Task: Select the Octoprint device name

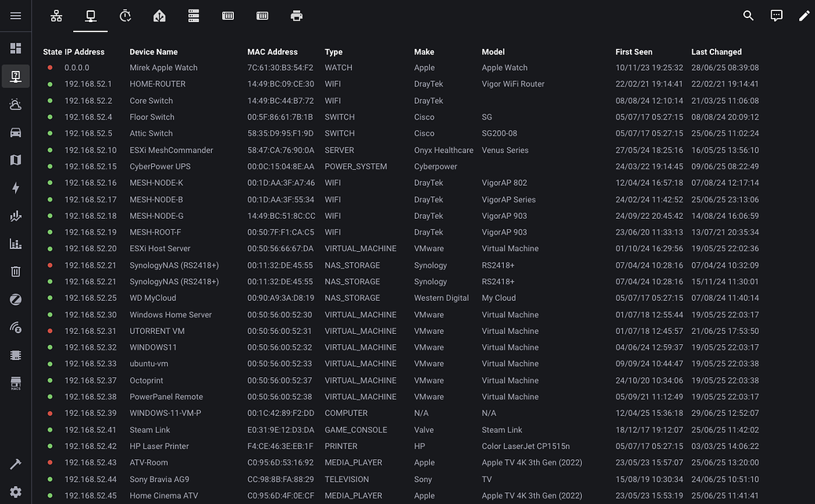Action: pos(146,380)
